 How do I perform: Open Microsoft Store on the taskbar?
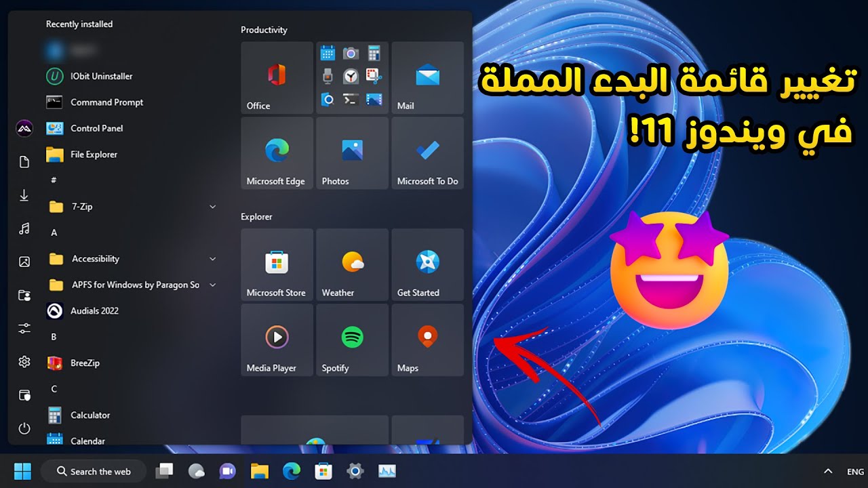click(x=323, y=471)
